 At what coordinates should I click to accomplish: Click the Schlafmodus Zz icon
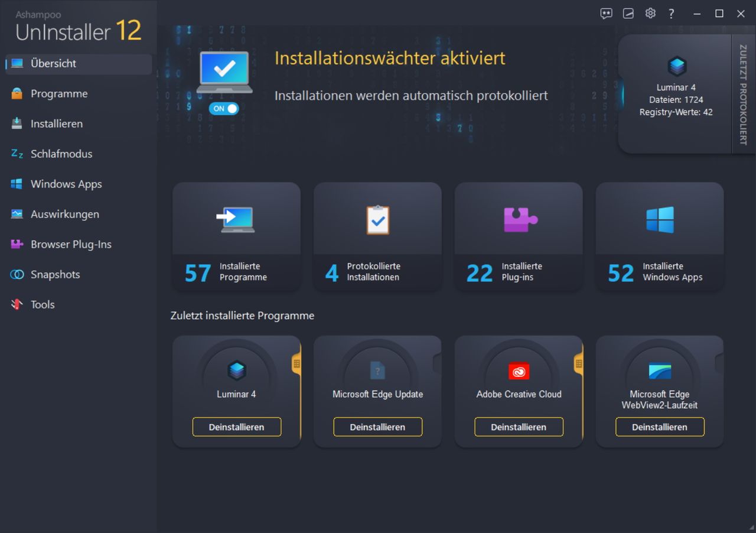(x=17, y=154)
